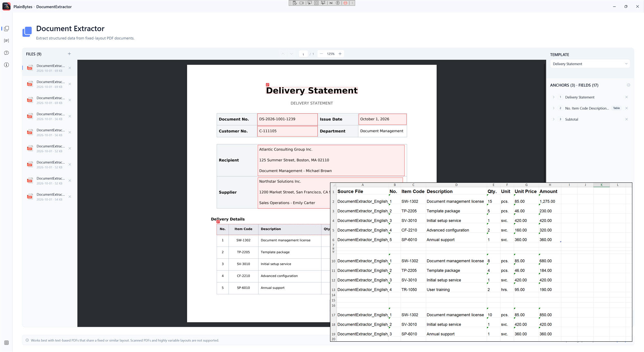Open the text list sidebar icon
This screenshot has height=352, width=644.
(6, 41)
